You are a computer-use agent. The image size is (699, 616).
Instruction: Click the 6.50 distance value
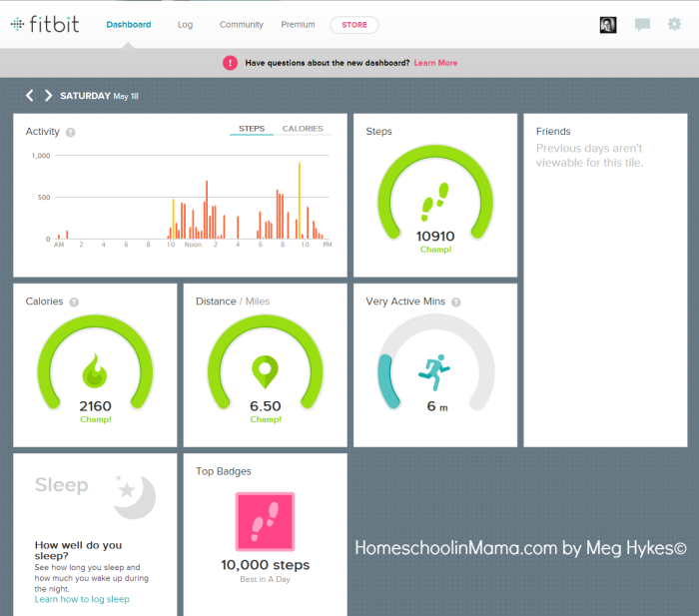(x=266, y=406)
